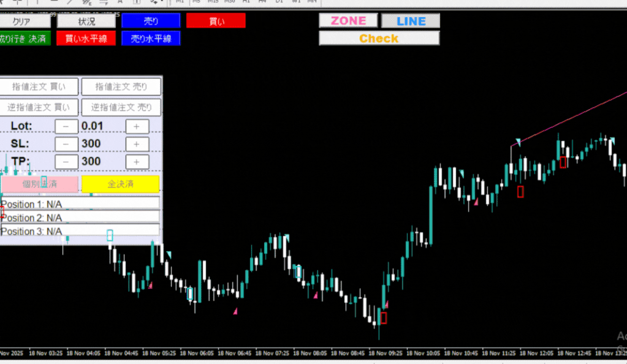Click the green 成り行き決済 button
Image resolution: width=627 pixels, height=364 pixels.
23,39
